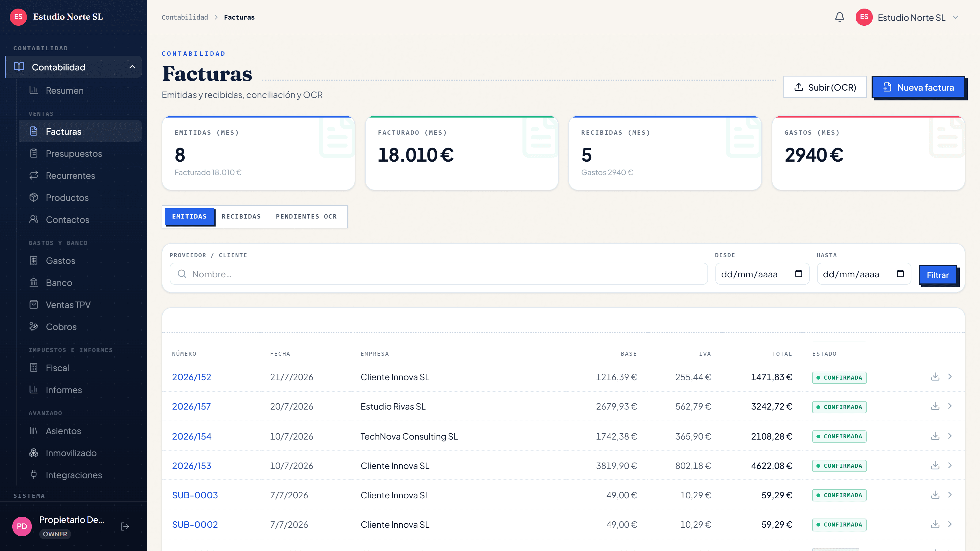Click the ES avatar in sidebar header

18,17
